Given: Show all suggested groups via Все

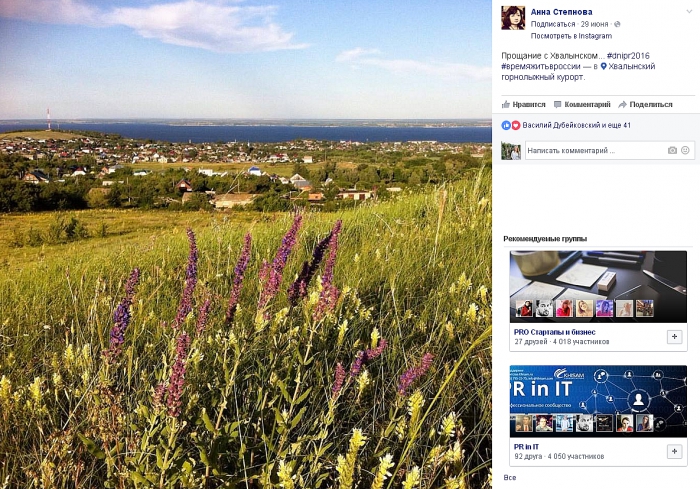Looking at the screenshot, I should 510,478.
